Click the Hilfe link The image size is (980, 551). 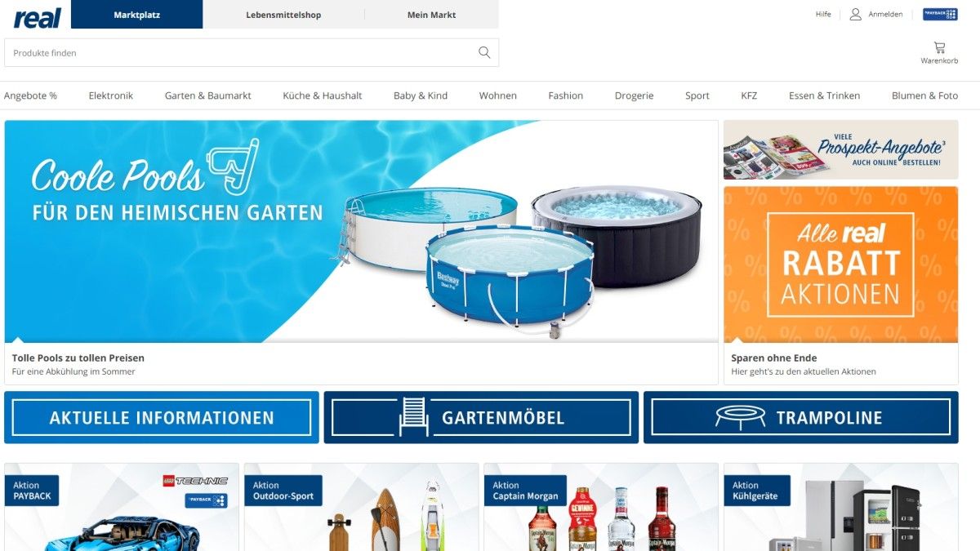(823, 15)
